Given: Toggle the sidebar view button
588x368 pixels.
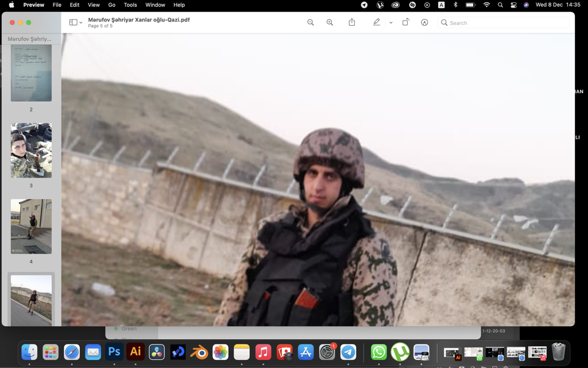Looking at the screenshot, I should coord(73,22).
